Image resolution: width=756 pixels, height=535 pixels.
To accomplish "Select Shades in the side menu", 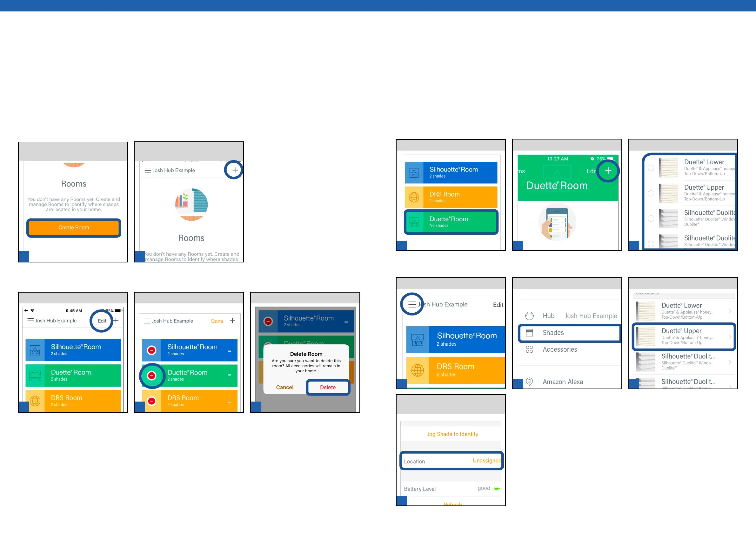I will click(x=570, y=333).
